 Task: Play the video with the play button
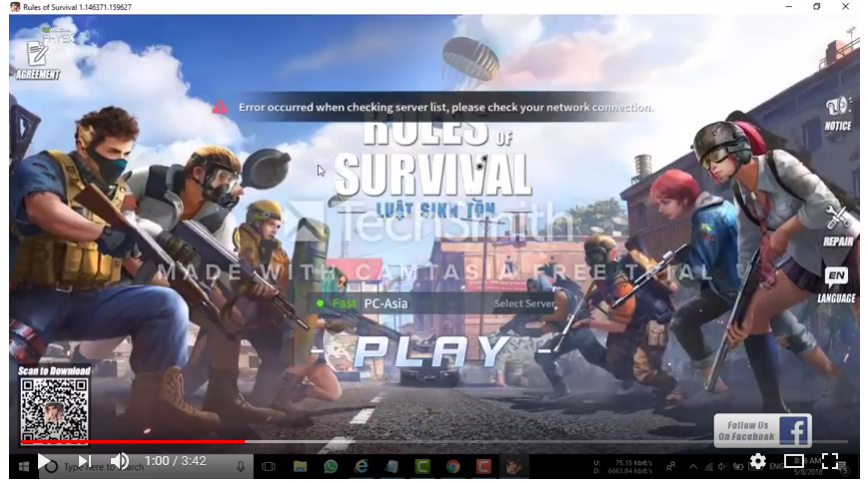pos(44,460)
